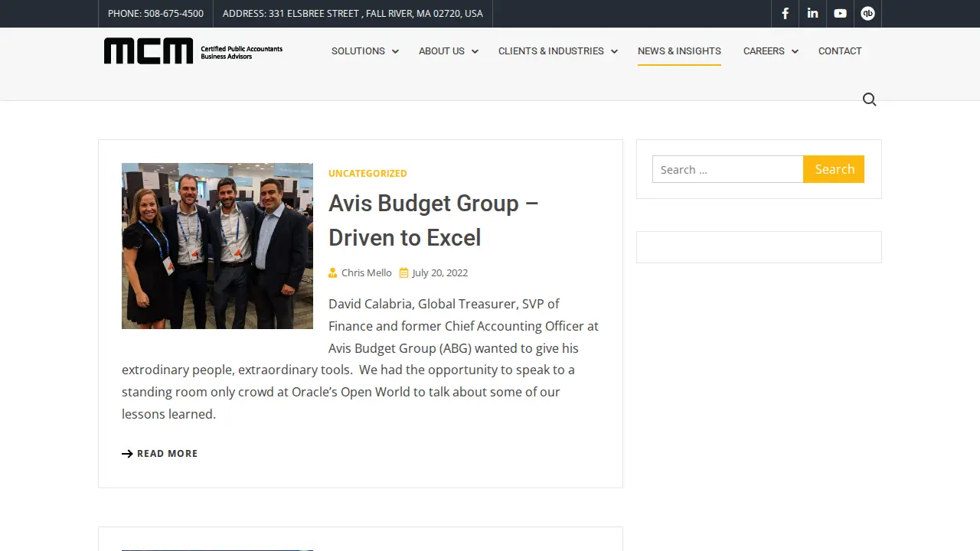Viewport: 980px width, 551px height.
Task: Expand the Solutions menu chevron
Action: pos(395,51)
